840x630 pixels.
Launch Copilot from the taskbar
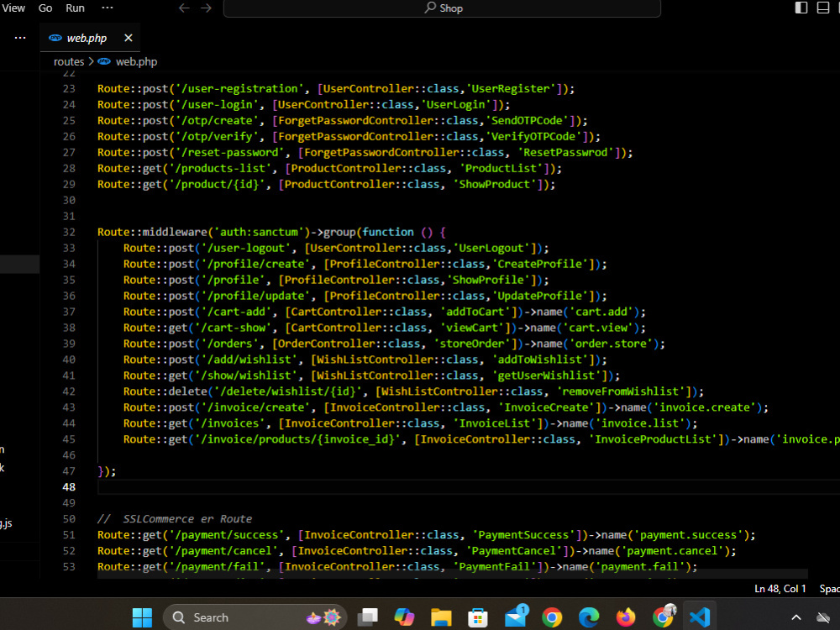pyautogui.click(x=405, y=617)
